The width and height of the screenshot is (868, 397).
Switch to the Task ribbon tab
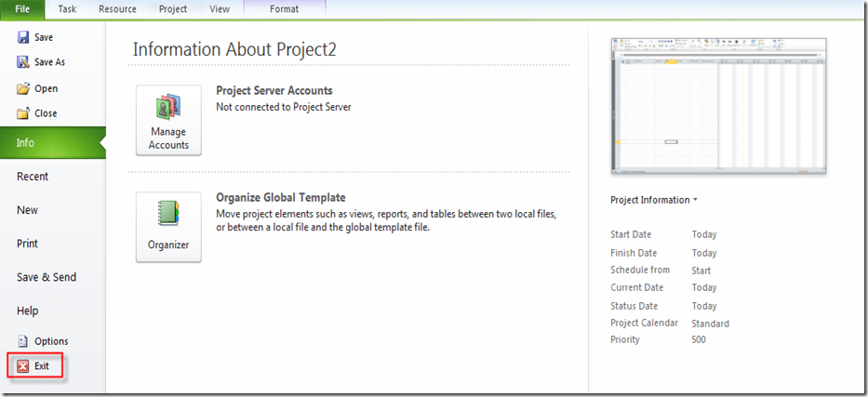(x=67, y=9)
